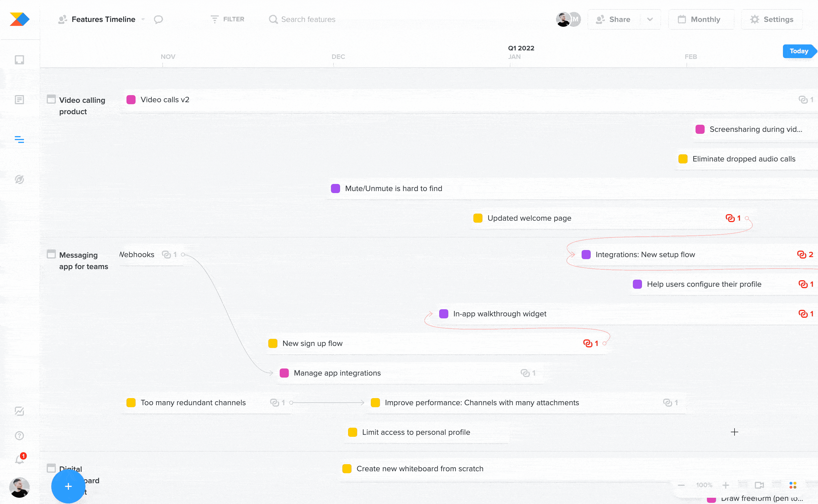This screenshot has width=818, height=504.
Task: Click link icon on Too many redundant channels
Action: pyautogui.click(x=274, y=403)
